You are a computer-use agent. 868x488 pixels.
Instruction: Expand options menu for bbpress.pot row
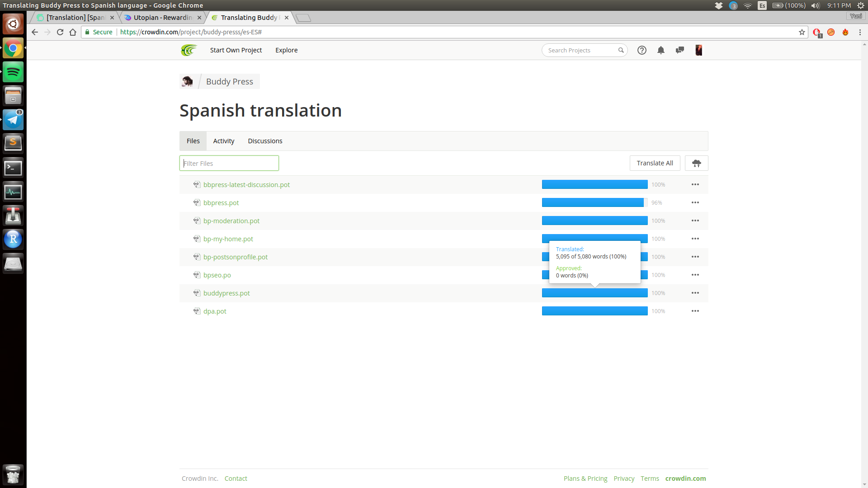pos(695,202)
